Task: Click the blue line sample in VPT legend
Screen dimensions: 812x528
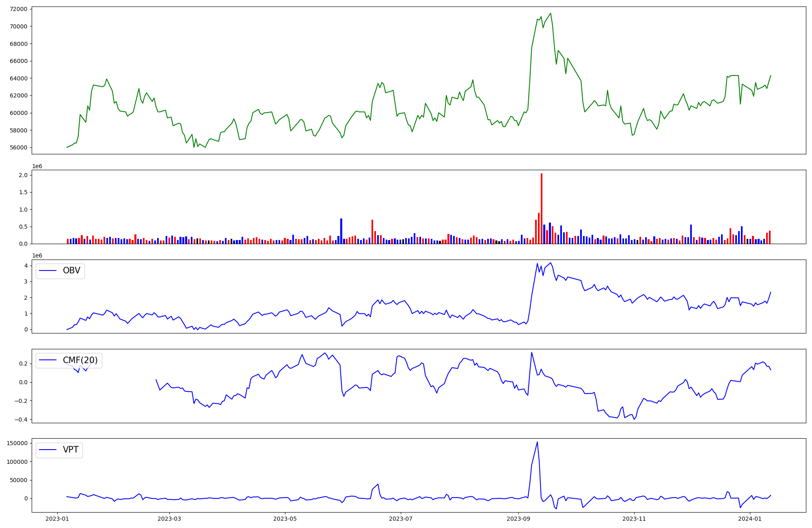Action: click(48, 450)
